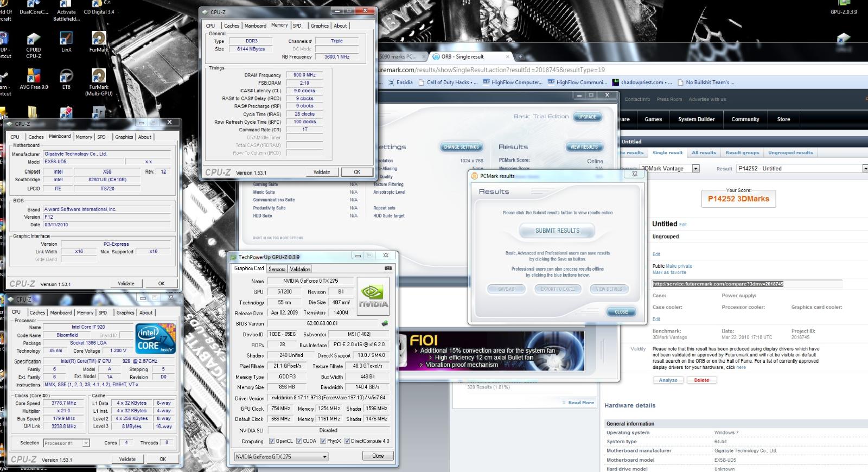The height and width of the screenshot is (472, 868).
Task: Open the 3DMark Vantage benchmark dropdown
Action: (669, 169)
